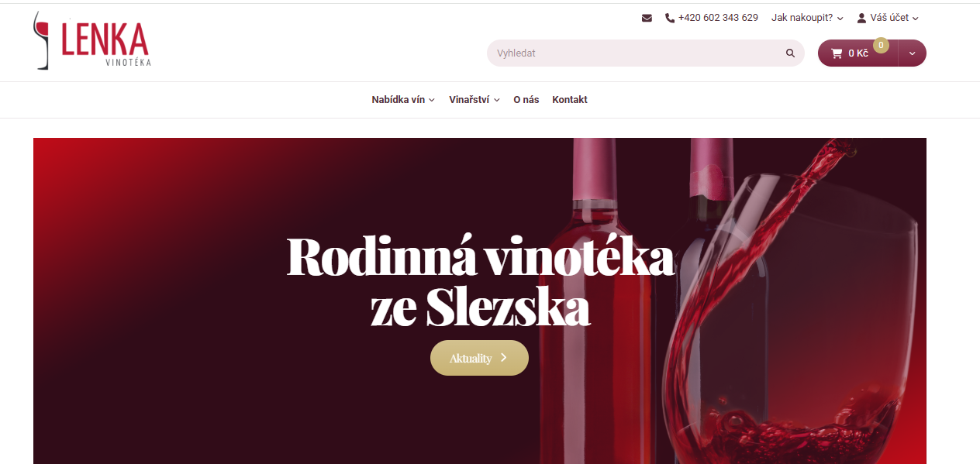The image size is (980, 464).
Task: Open the Váš účet dropdown
Action: click(x=888, y=18)
